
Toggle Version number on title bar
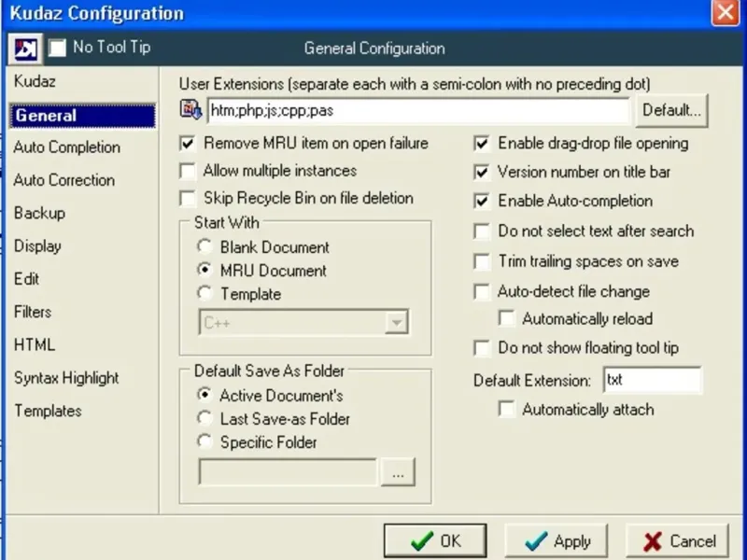pyautogui.click(x=482, y=172)
